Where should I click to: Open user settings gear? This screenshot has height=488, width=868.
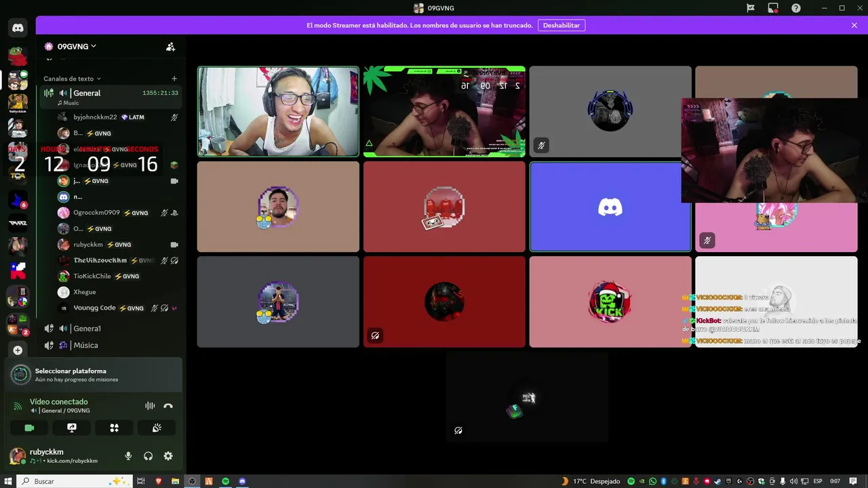[x=168, y=456]
